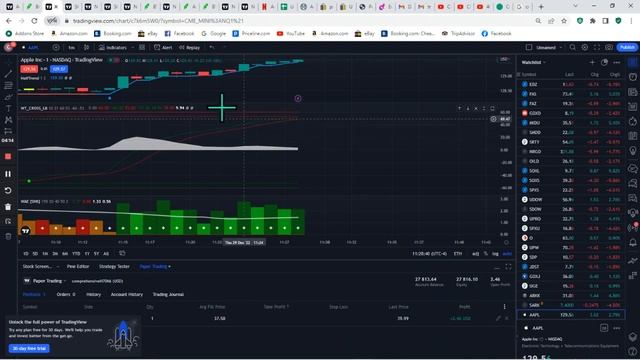Screen dimensions: 640x360
Task: Select the SOXL row in watchlist
Action: pos(571,171)
